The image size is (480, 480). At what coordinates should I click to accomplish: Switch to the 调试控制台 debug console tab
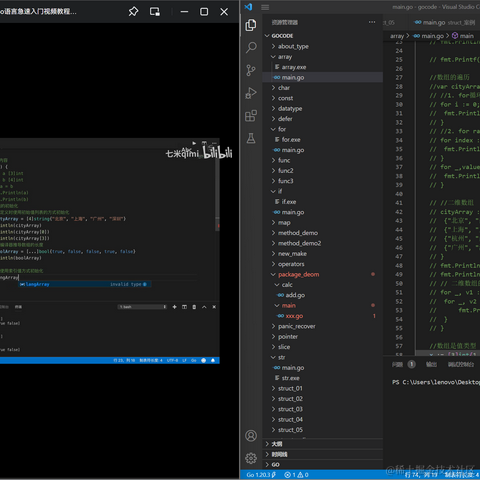click(461, 364)
